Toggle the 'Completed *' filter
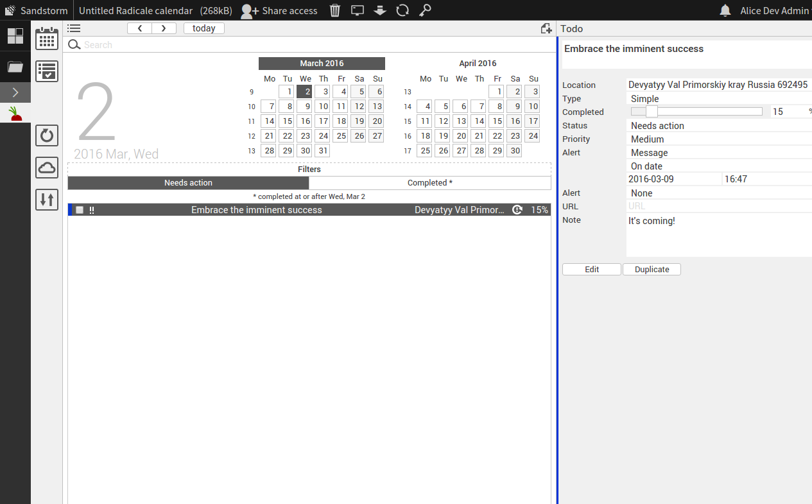Screen dimensions: 812x504 click(430, 183)
